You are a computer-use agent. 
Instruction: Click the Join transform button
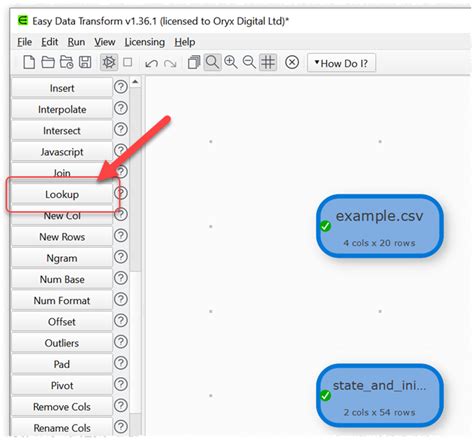(x=62, y=173)
